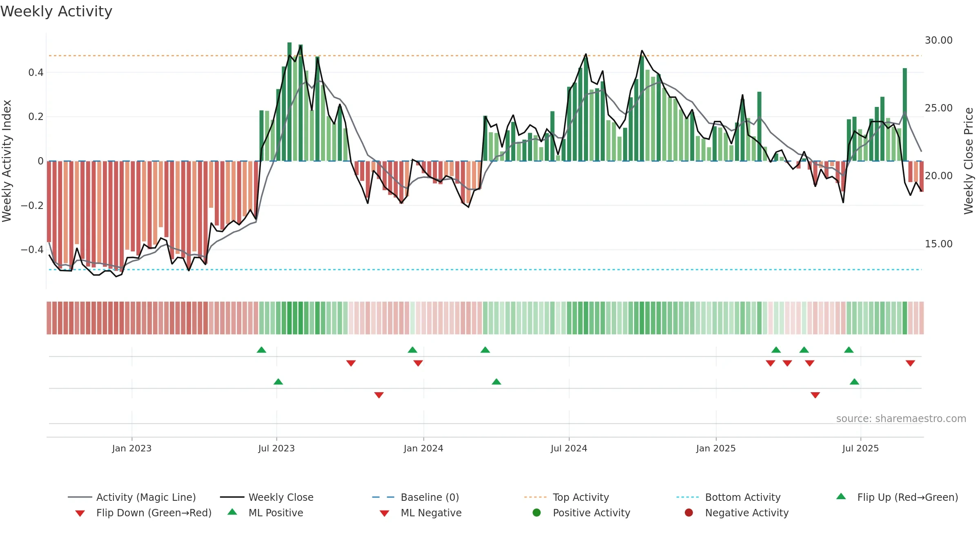Click the ML positive marker at Jul 2023
Screen dimensions: 980x551
[278, 382]
